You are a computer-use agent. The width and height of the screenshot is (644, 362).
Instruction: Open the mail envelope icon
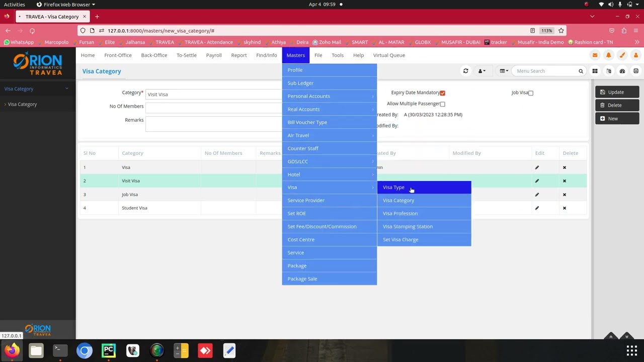tap(595, 55)
